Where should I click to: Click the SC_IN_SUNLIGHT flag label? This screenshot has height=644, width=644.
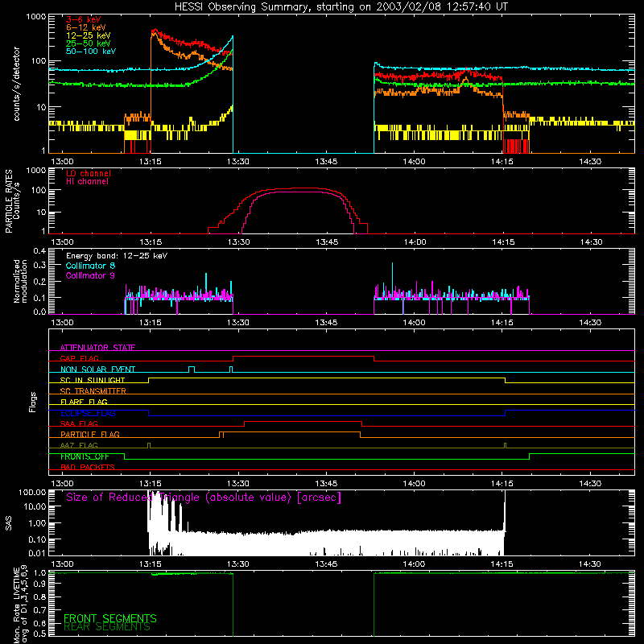click(x=93, y=380)
